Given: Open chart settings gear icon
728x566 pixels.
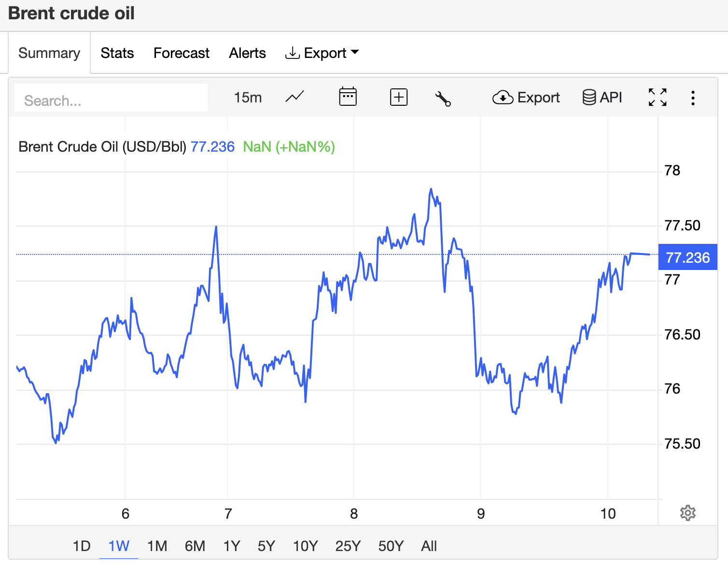Looking at the screenshot, I should 687,513.
